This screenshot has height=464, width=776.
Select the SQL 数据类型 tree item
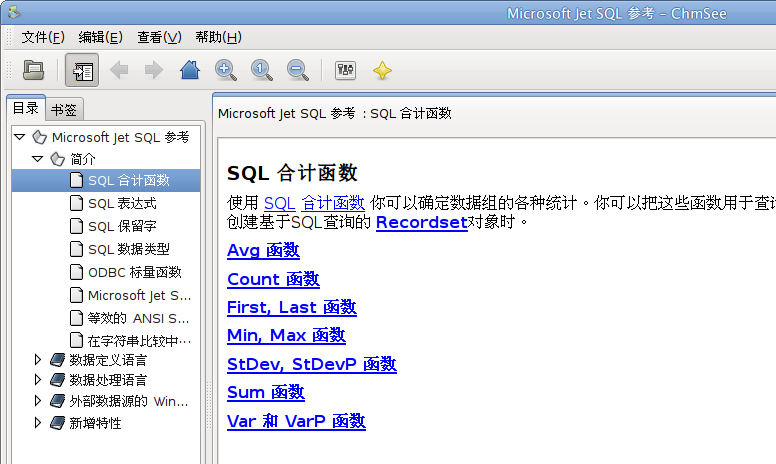(106, 249)
